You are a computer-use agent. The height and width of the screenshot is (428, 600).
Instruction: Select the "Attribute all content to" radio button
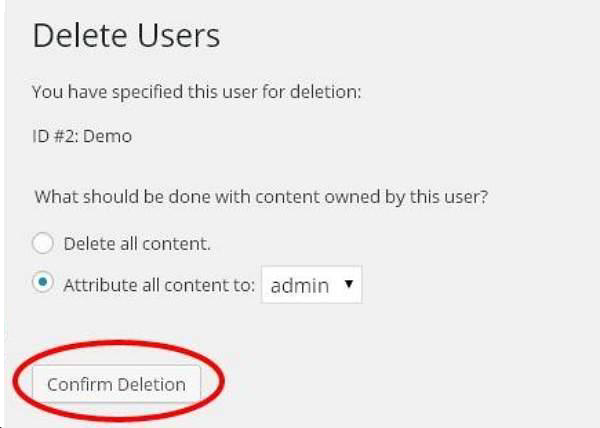pos(42,284)
